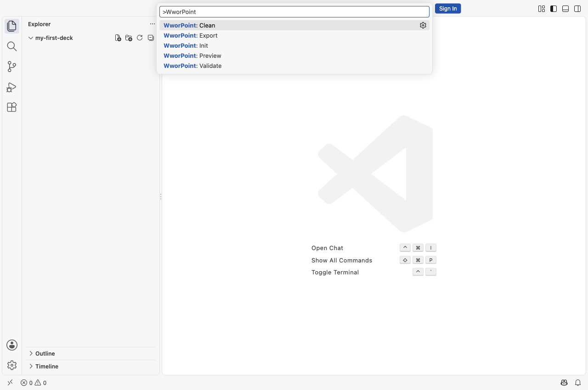
Task: Open the Search view in activity bar
Action: tap(12, 46)
